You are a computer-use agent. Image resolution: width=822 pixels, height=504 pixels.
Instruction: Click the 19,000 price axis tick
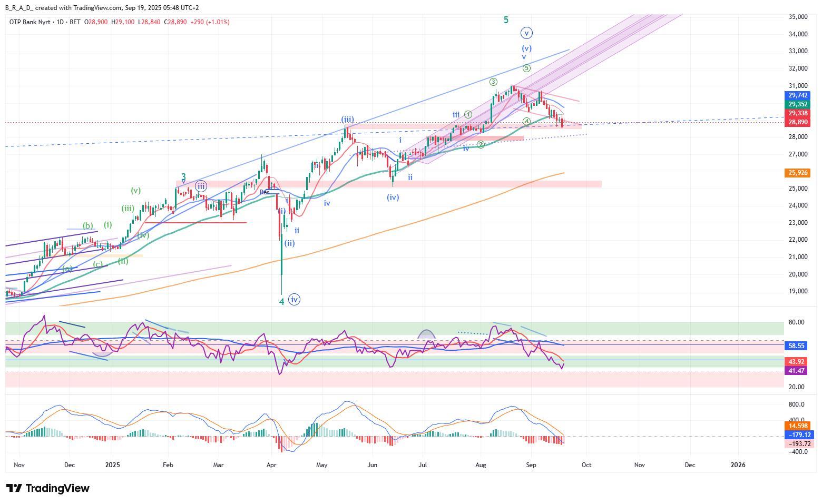798,291
